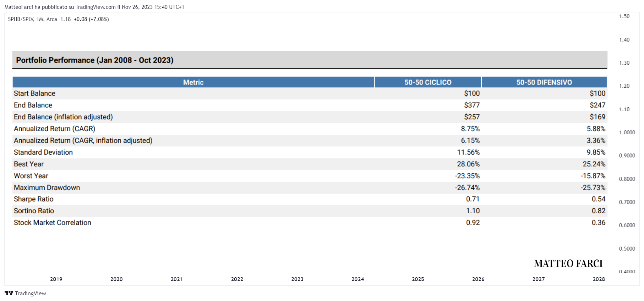
Task: Click the 2019 timeline year marker
Action: (56, 279)
